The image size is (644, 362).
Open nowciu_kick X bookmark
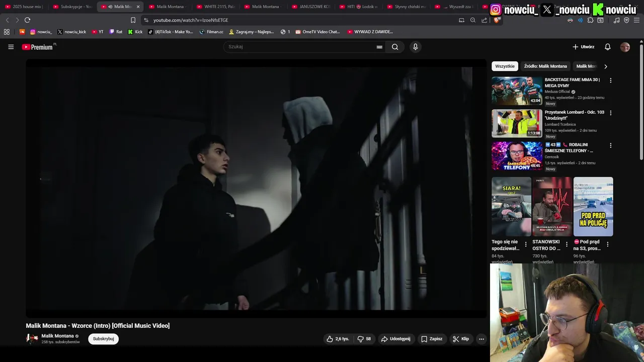pos(71,32)
